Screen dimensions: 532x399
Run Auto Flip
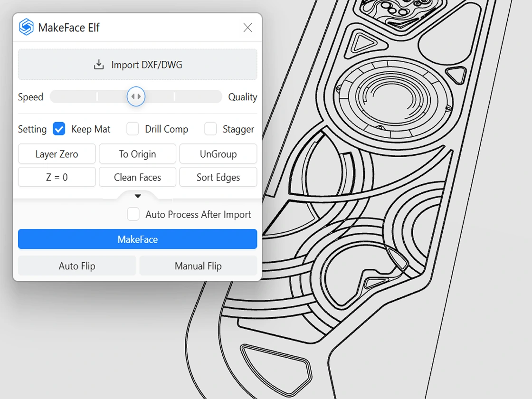(x=77, y=266)
